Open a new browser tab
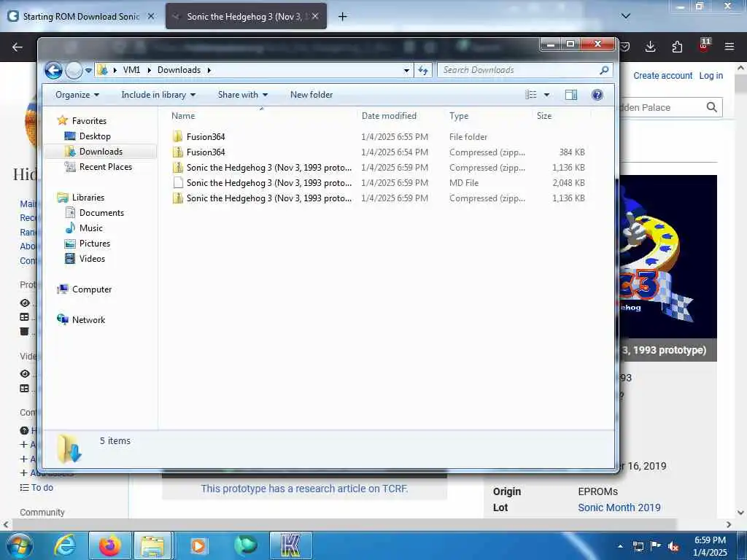Screen dimensions: 747x560 342,17
